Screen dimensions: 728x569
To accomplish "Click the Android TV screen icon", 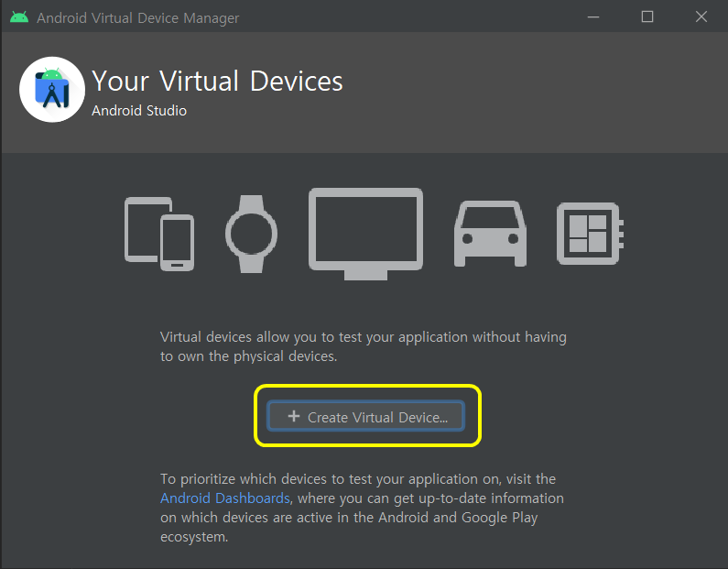I will tap(366, 234).
